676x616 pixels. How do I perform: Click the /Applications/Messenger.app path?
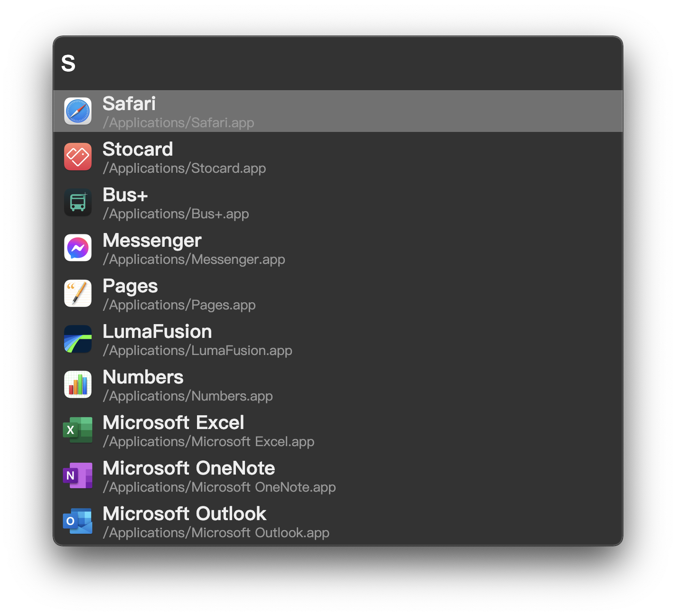click(194, 260)
